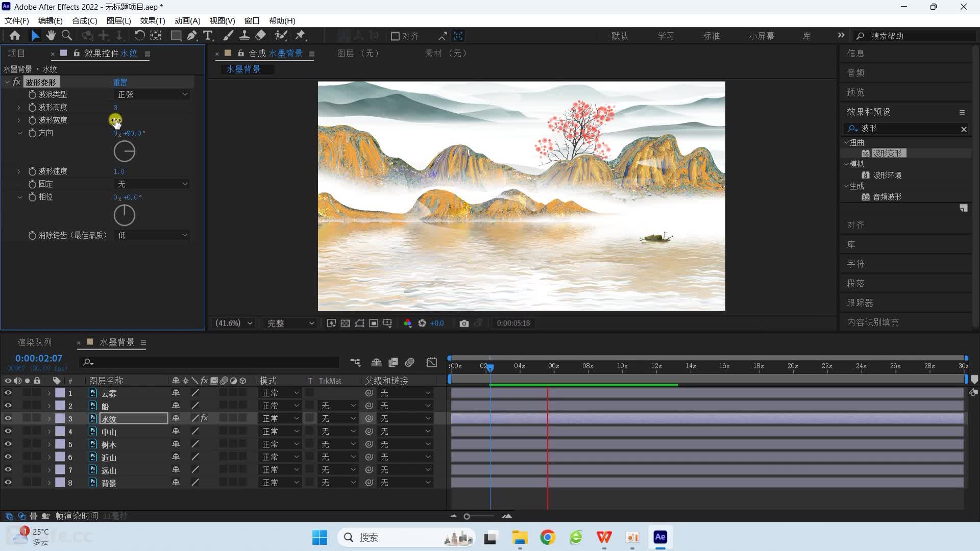Click the stopwatch beside 波形高度
The width and height of the screenshot is (980, 551).
32,108
